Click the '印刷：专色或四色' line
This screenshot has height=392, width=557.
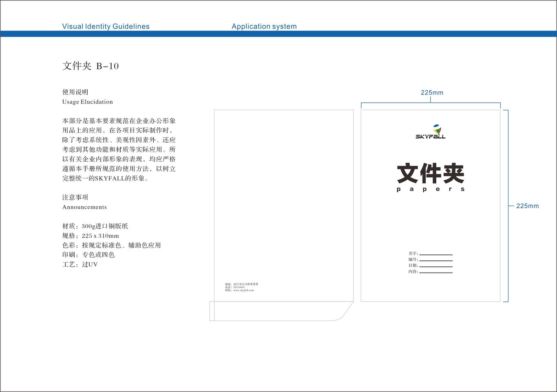(88, 255)
